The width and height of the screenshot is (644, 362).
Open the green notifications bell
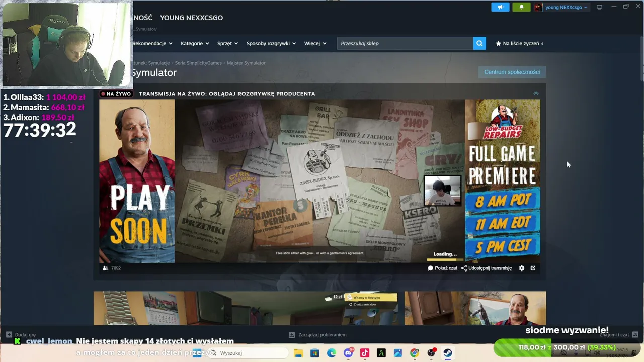(521, 7)
